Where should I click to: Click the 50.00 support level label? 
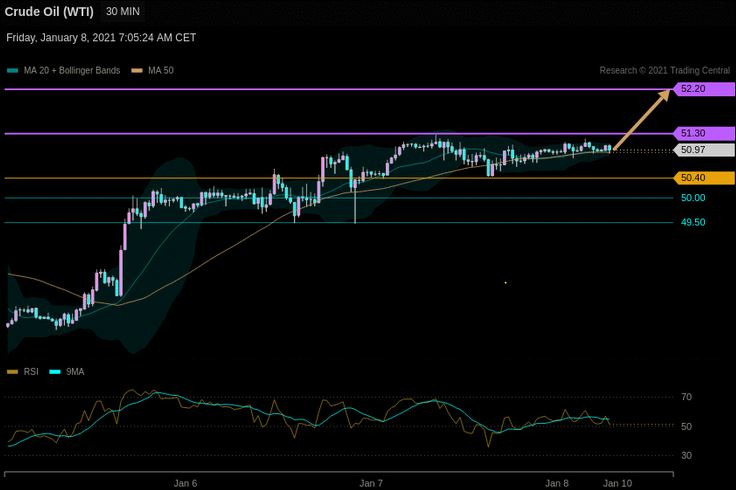693,198
